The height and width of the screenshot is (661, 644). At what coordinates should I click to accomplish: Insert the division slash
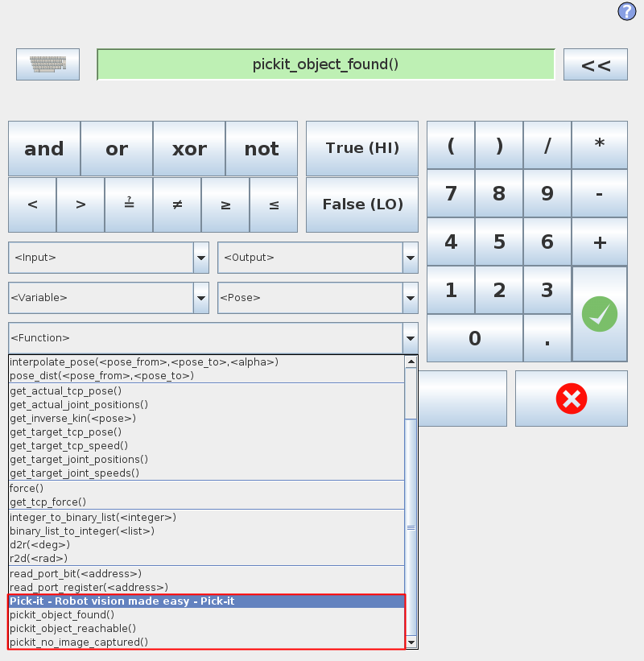point(547,146)
